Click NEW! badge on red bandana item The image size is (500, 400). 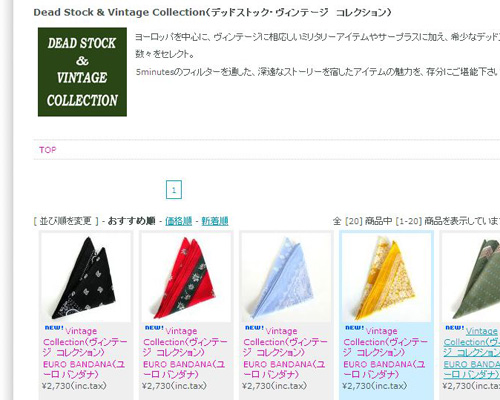[154, 328]
